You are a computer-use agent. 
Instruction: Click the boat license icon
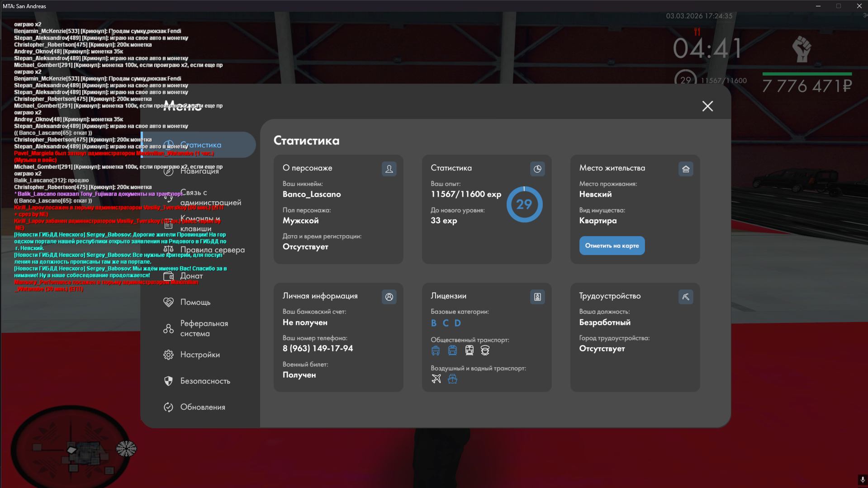(x=452, y=379)
